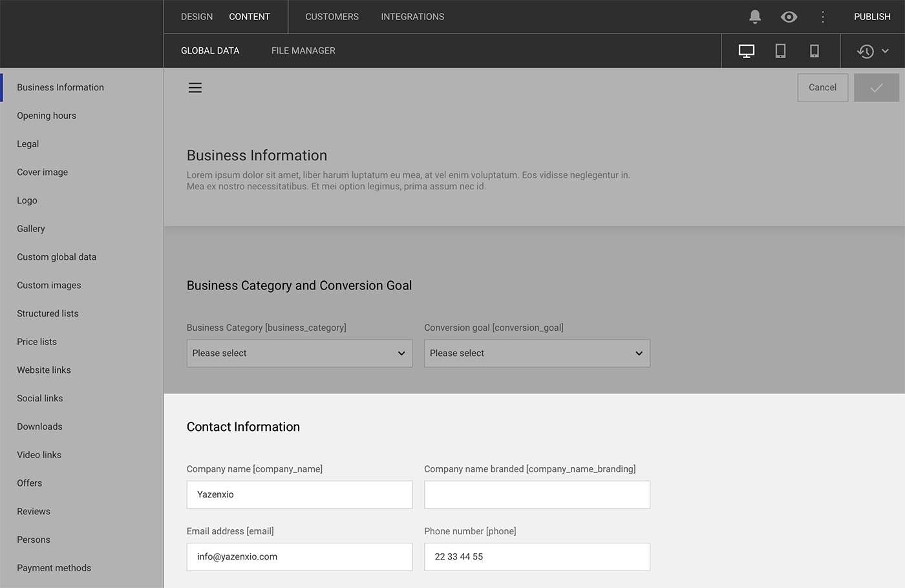Screen dimensions: 905x588
Task: Select Opening hours in the sidebar
Action: (47, 116)
